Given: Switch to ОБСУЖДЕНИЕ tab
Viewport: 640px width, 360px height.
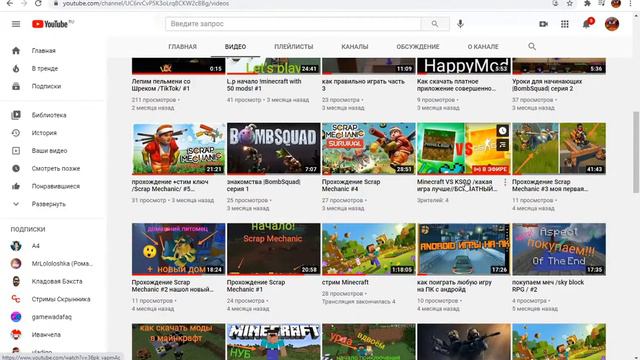Looking at the screenshot, I should (418, 47).
